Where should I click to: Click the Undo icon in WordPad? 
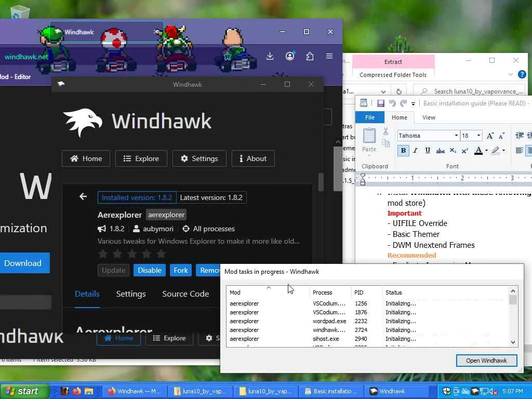(x=392, y=103)
